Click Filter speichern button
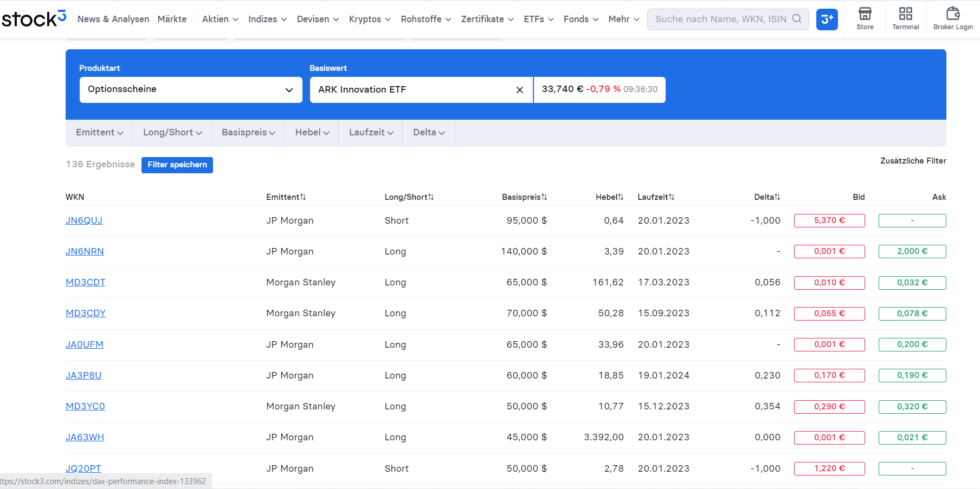Image resolution: width=980 pixels, height=489 pixels. [177, 165]
